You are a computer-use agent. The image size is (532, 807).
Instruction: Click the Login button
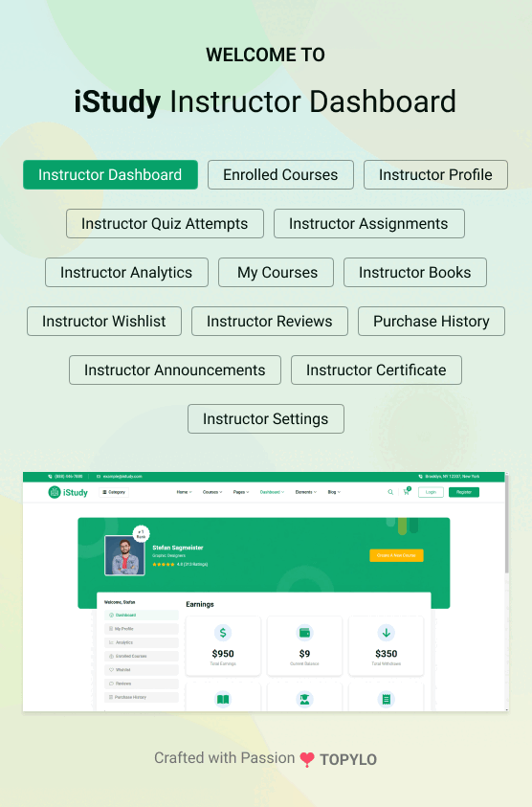[431, 492]
